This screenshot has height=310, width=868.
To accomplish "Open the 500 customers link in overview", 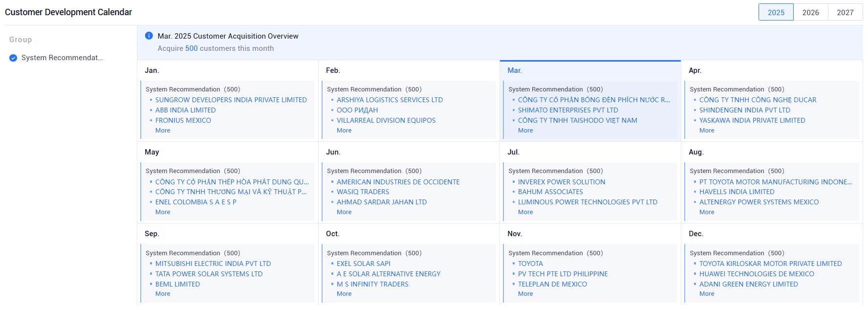I will [192, 48].
